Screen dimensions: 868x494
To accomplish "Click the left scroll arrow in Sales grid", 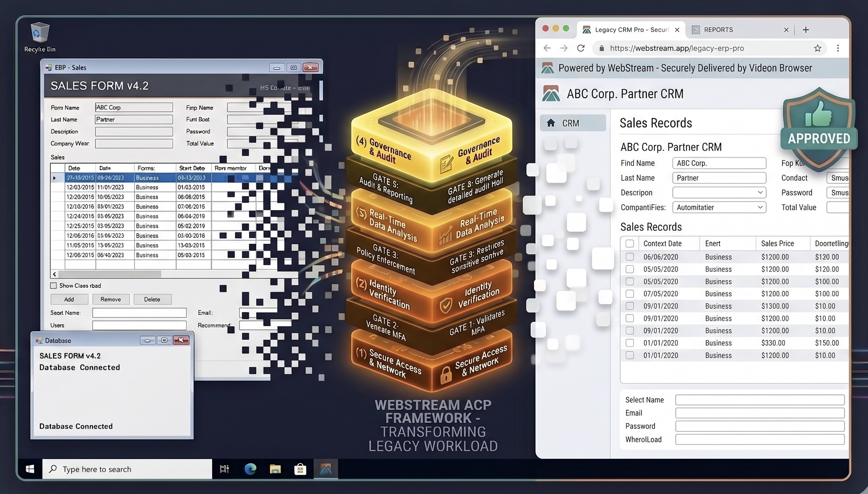I will pyautogui.click(x=54, y=274).
